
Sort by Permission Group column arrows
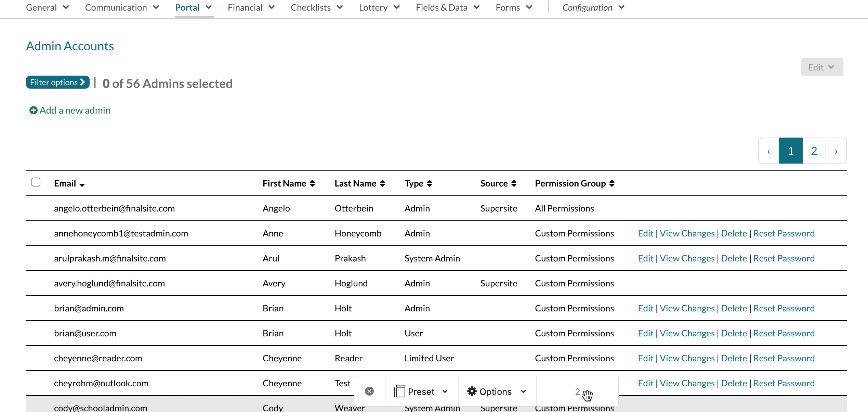(x=612, y=184)
